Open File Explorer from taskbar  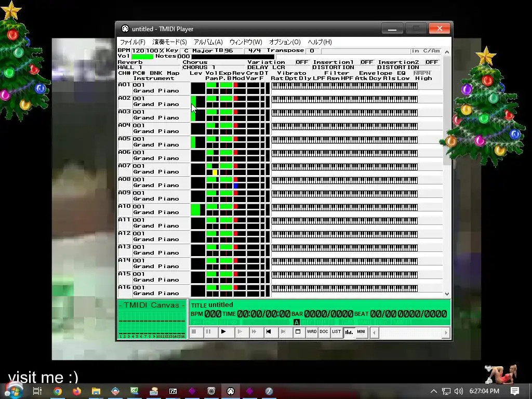pos(96,391)
